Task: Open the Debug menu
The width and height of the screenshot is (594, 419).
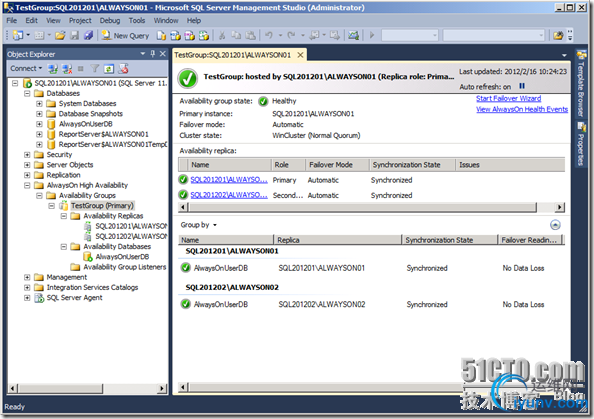Action: (110, 20)
